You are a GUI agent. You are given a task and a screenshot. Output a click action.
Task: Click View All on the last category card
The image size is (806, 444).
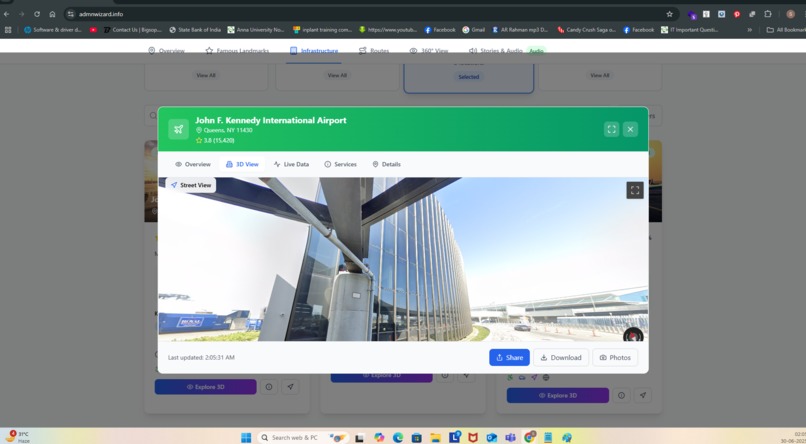tap(600, 76)
